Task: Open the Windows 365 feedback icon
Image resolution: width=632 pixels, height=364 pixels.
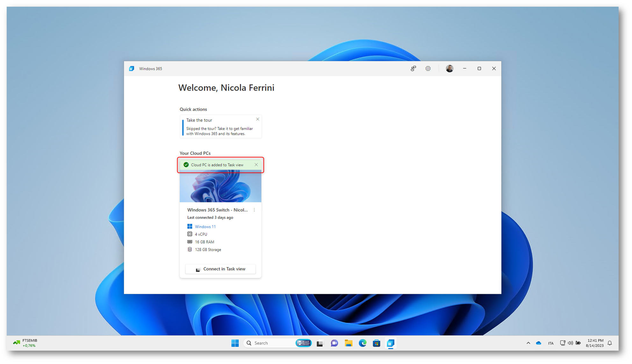Action: (413, 68)
